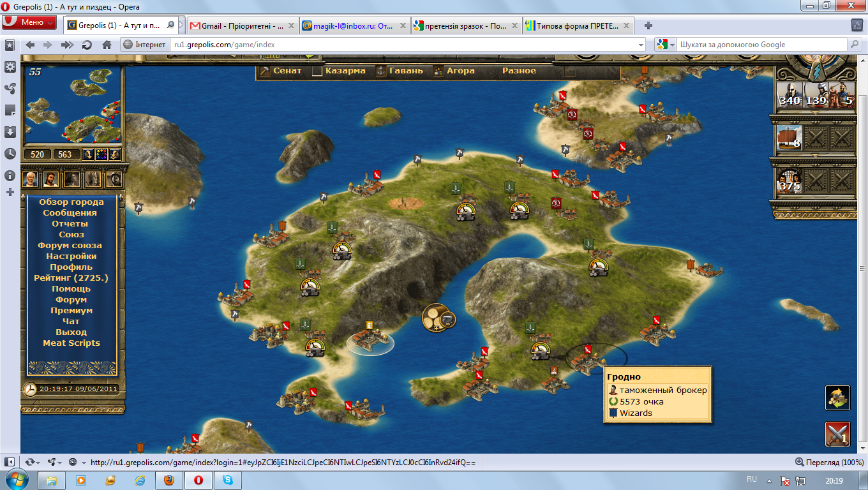The height and width of the screenshot is (490, 868).
Task: Toggle the Opera panels sidebar button
Action: click(10, 462)
